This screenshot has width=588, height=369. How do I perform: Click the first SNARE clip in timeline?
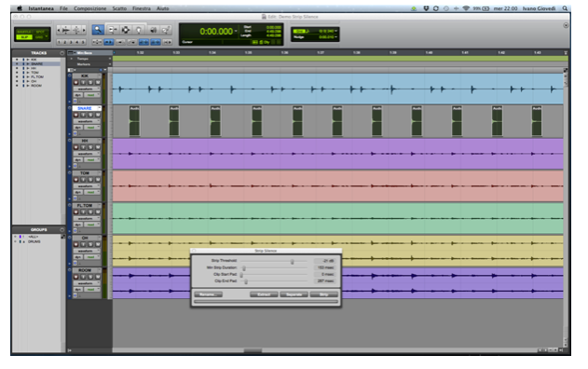click(x=134, y=121)
